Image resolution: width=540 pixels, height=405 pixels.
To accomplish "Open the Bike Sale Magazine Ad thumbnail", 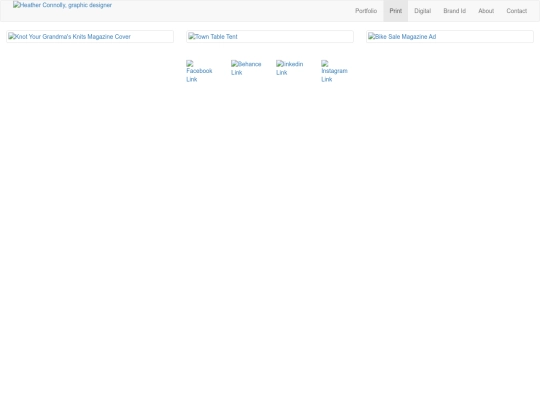I will tap(450, 37).
